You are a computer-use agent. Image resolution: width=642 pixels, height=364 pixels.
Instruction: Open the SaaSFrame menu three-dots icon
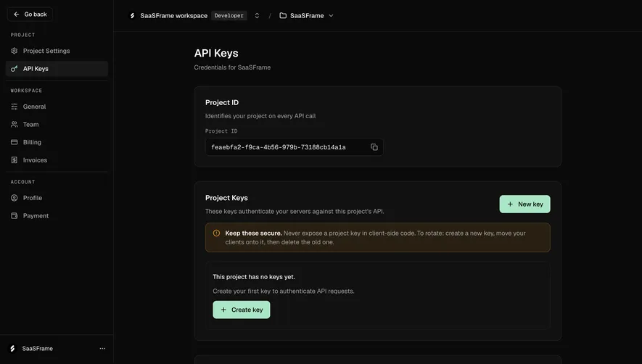tap(102, 349)
